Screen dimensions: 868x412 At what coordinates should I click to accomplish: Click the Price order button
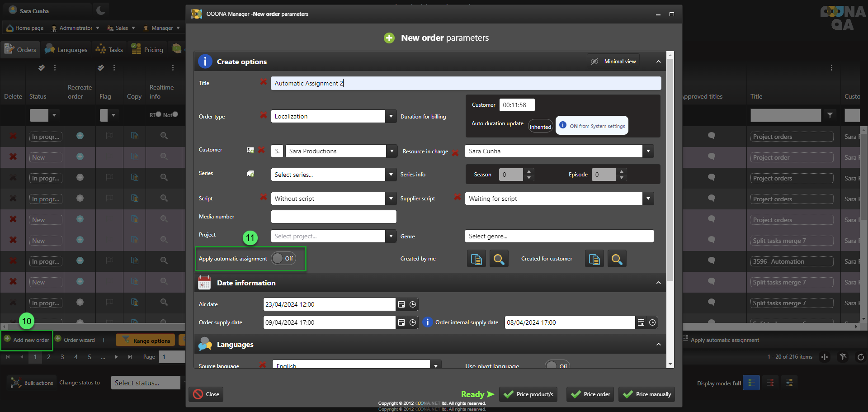pyautogui.click(x=590, y=394)
